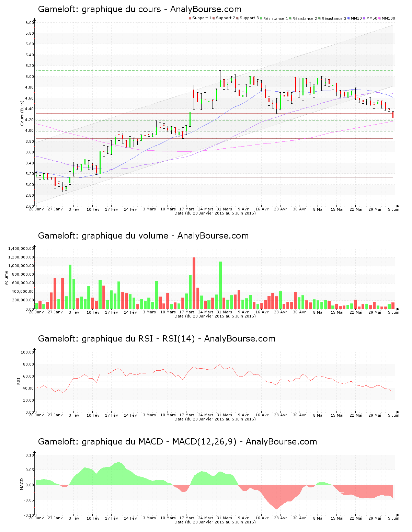Select the 0.10 MACD axis value
The width and height of the screenshot is (412, 532).
tap(30, 455)
